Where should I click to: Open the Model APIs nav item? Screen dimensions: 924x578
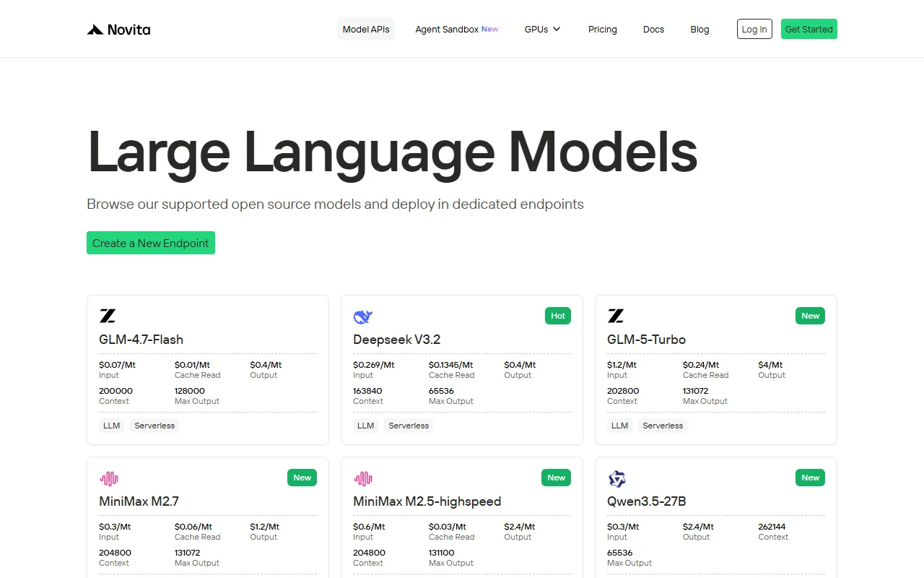coord(366,30)
